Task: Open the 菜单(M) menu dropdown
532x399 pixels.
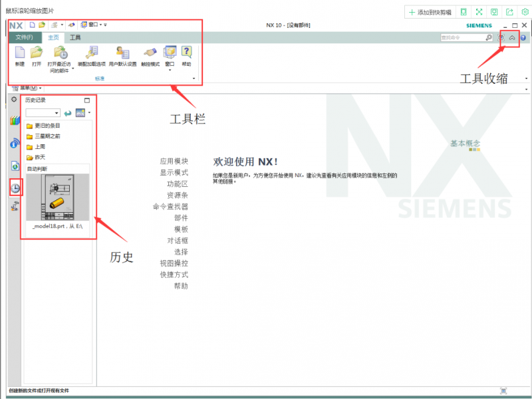Action: tap(27, 88)
